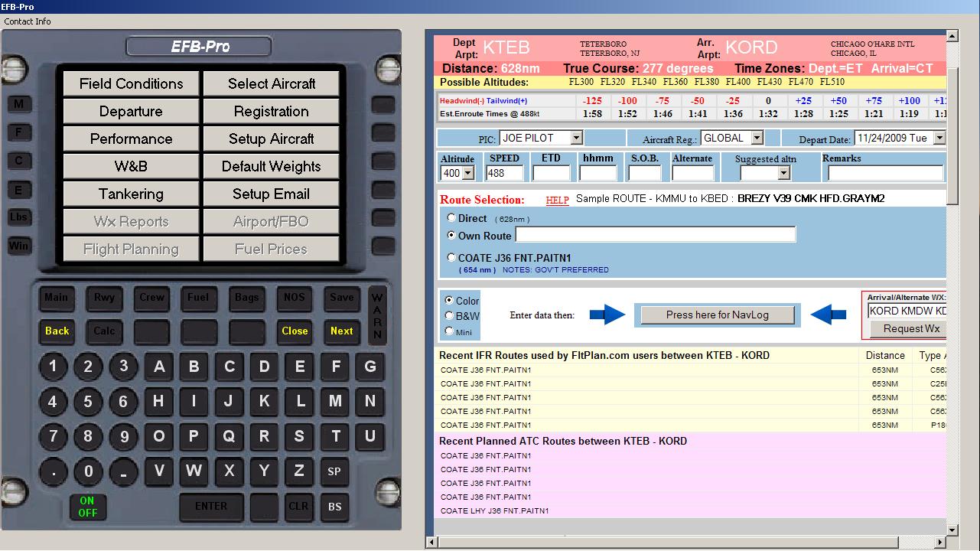
Task: Click the yellow Back key
Action: (x=57, y=331)
